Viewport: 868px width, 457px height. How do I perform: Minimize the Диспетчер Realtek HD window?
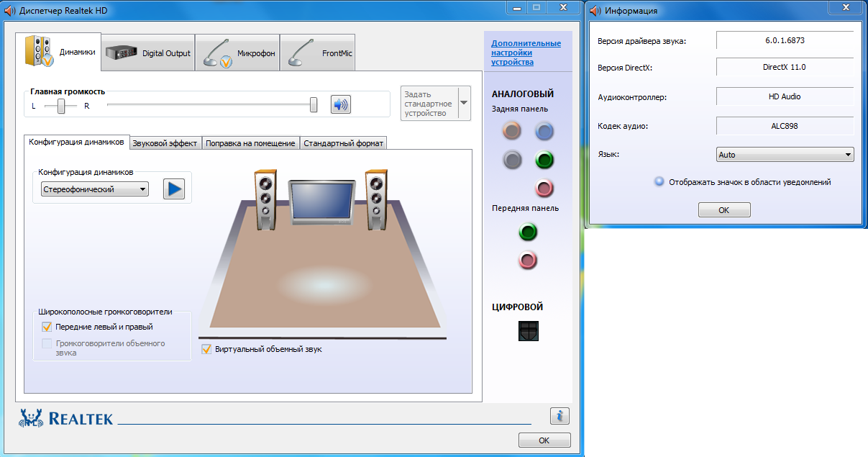coord(516,7)
